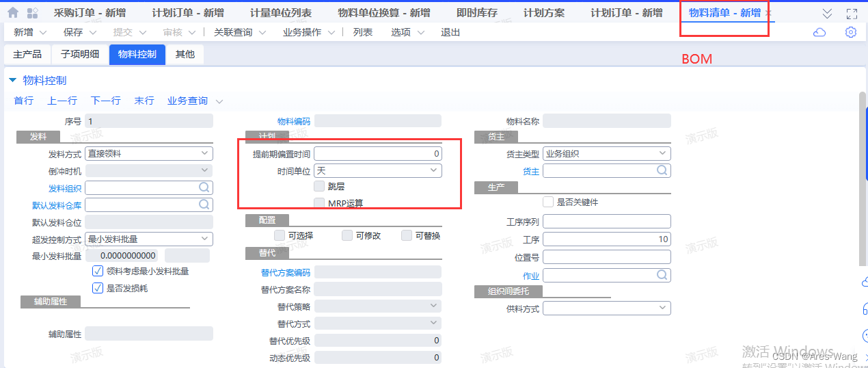The image size is (868, 368).
Task: Click the 货主 search icon
Action: pyautogui.click(x=662, y=170)
